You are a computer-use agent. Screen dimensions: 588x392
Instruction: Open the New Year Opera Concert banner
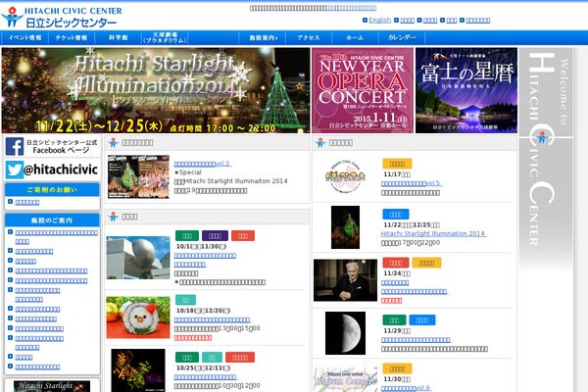pos(363,90)
